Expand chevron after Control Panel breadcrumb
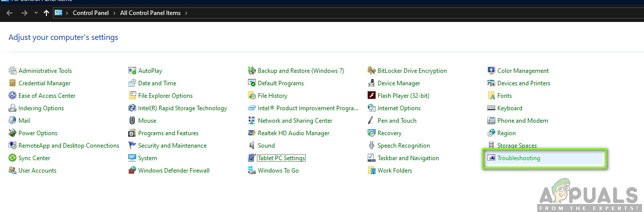The height and width of the screenshot is (212, 644). tap(115, 13)
